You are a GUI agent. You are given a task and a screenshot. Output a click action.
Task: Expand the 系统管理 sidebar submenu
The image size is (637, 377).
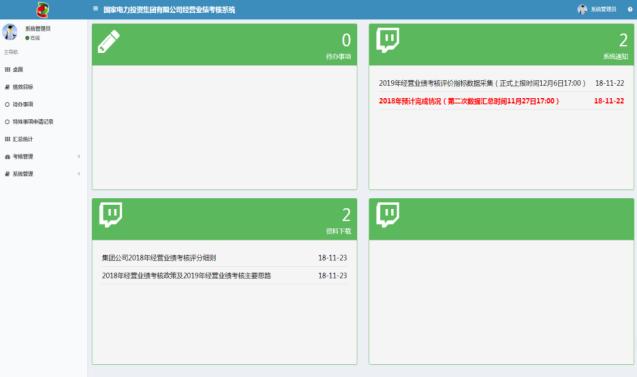[43, 174]
